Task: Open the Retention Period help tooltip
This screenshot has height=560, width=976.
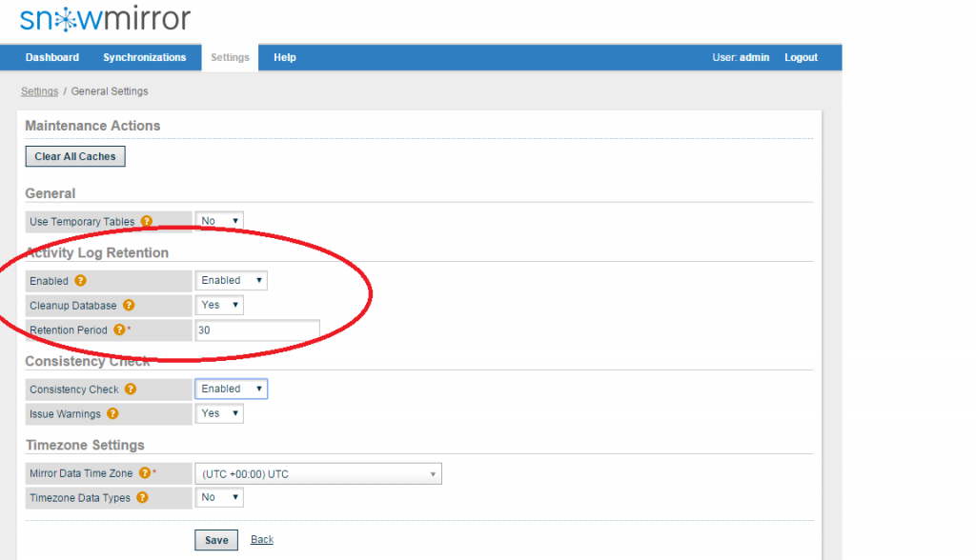Action: coord(120,330)
